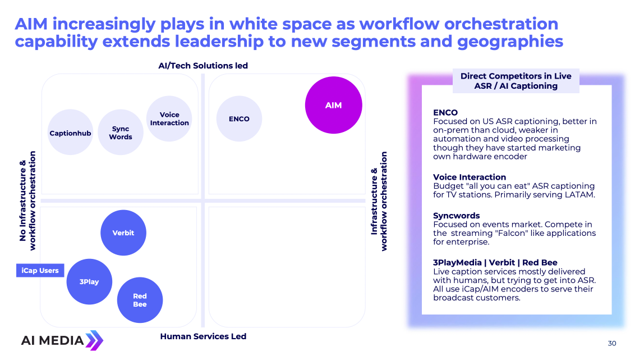644x360 pixels.
Task: Click the empty bottom-right quadrant box
Action: tap(286, 267)
